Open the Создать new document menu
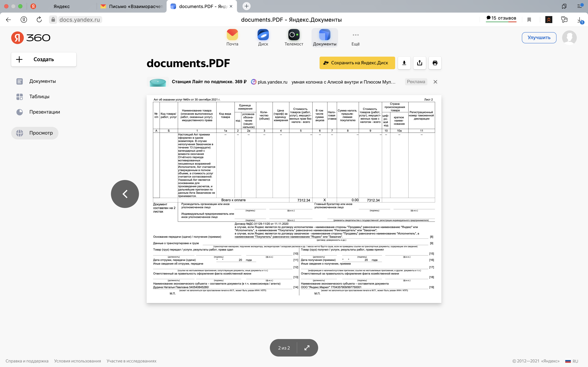This screenshot has height=367, width=588. tap(44, 59)
